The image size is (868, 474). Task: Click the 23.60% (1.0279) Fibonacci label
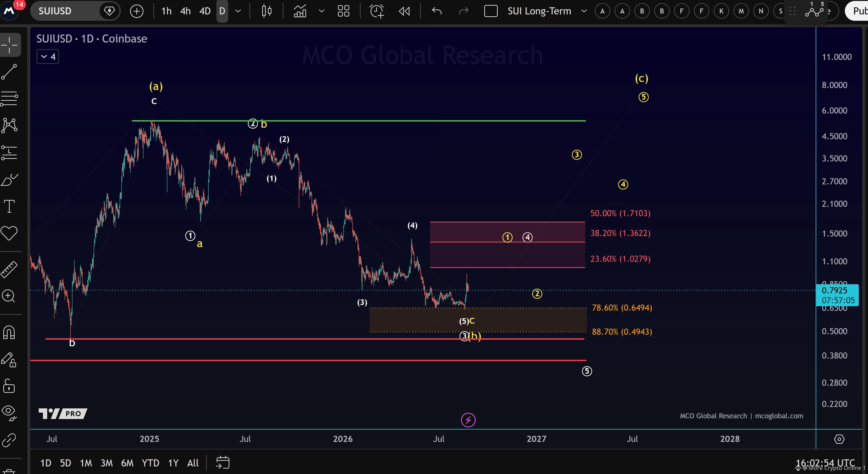coord(620,258)
